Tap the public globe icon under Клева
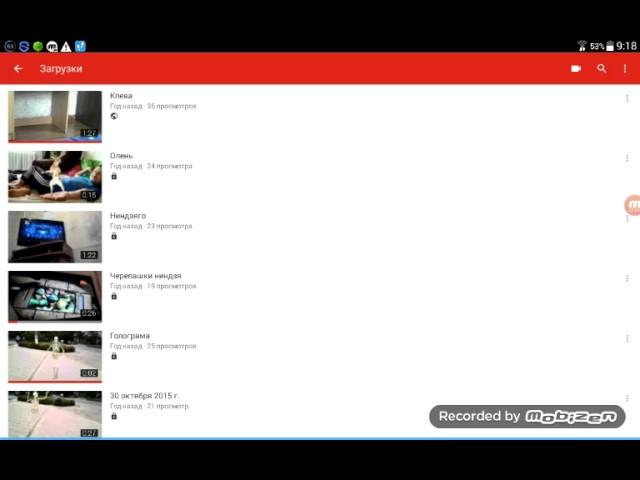The image size is (640, 480). (x=114, y=116)
